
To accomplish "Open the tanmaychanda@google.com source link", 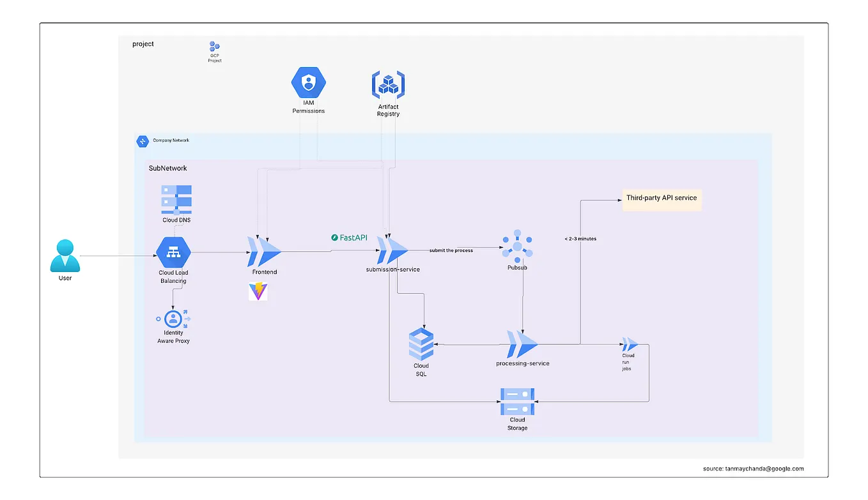I will pos(753,468).
